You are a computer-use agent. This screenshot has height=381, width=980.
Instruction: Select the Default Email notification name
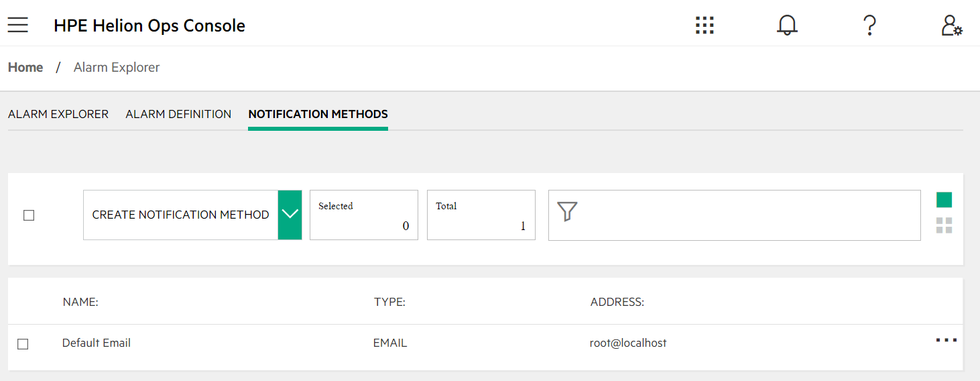97,343
